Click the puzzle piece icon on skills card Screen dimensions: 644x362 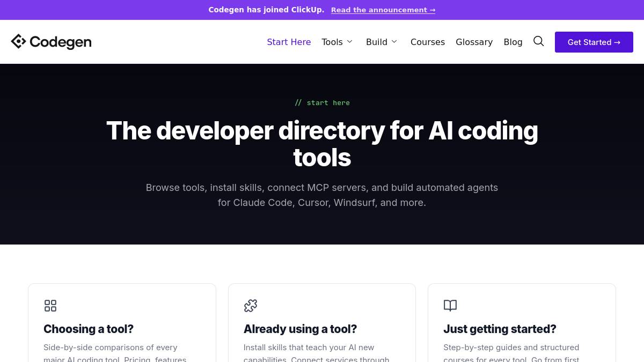coord(250,306)
